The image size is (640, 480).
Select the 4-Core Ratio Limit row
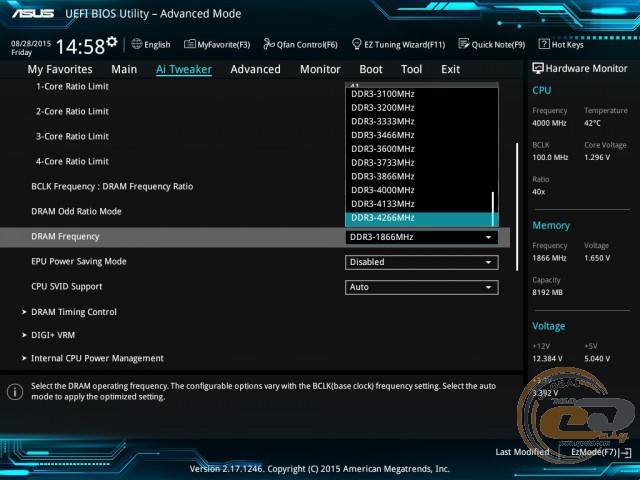click(x=72, y=161)
